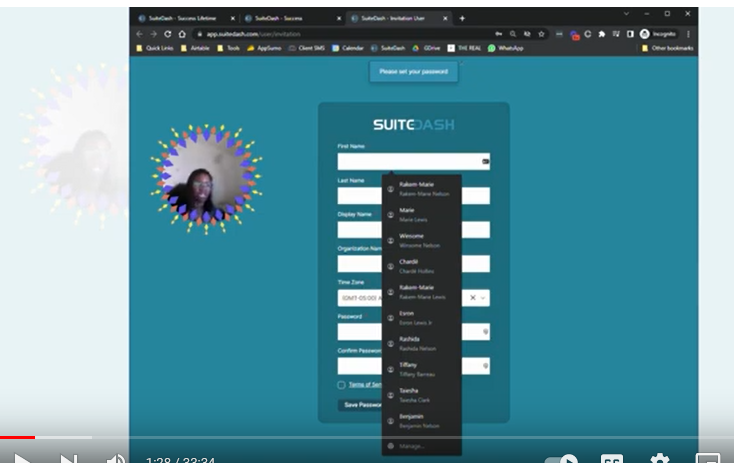734x463 pixels.
Task: Close the SuiteDash - Success Lifetime tab
Action: (233, 18)
